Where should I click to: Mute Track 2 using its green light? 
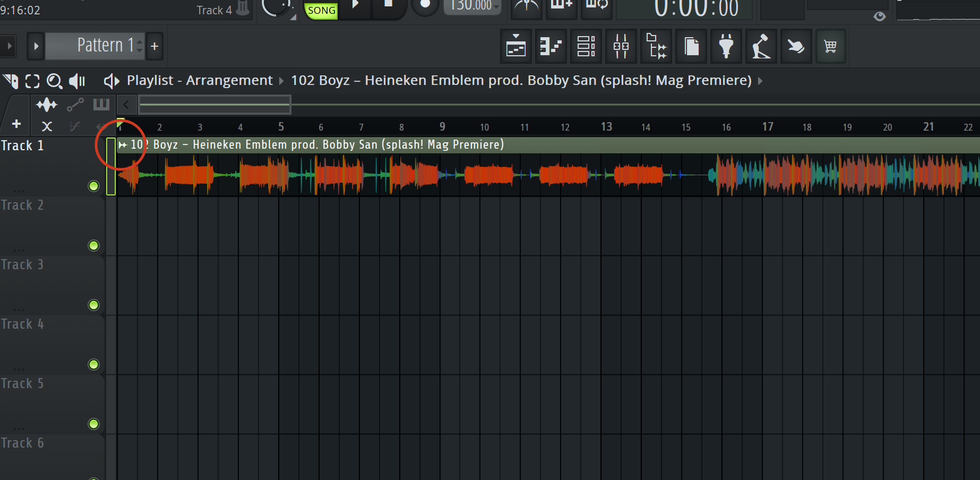[93, 245]
